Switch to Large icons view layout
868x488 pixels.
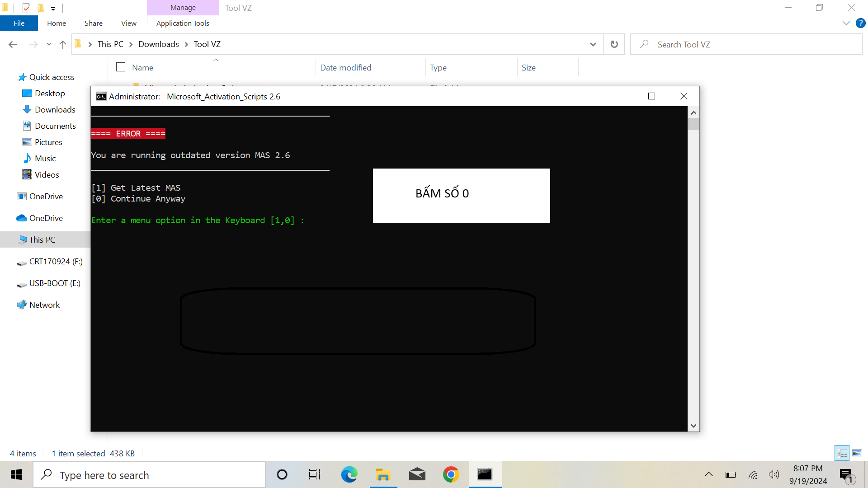[x=857, y=453]
